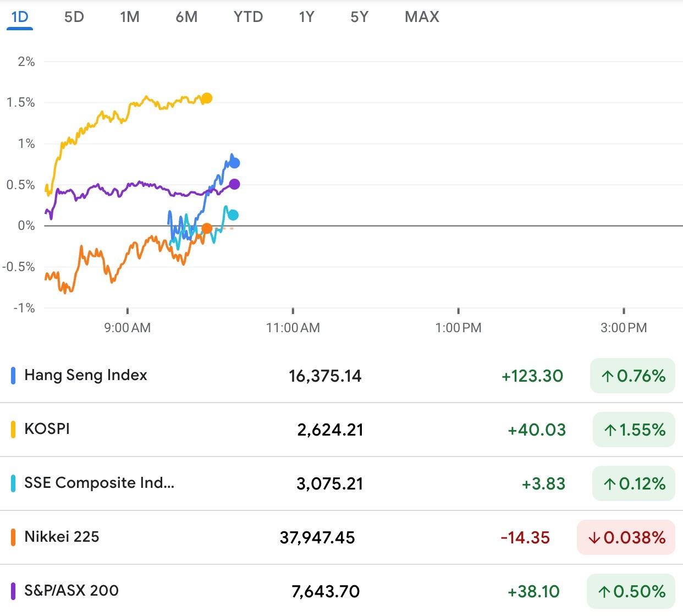
Task: Click the teal SSE Composite endpoint dot on chart
Action: click(233, 215)
